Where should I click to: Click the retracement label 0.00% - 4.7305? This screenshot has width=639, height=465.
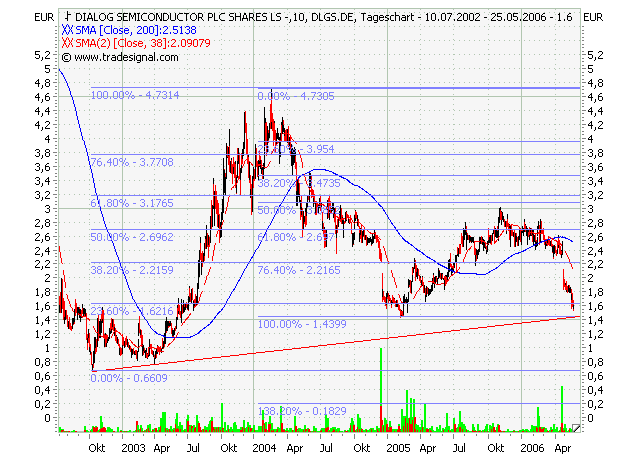click(296, 96)
